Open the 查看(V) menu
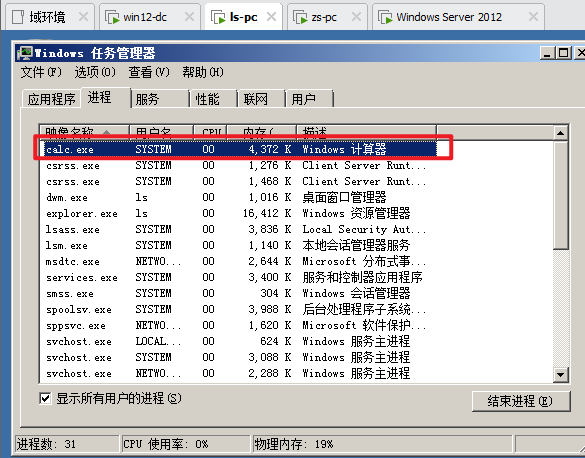Viewport: 585px width, 458px height. [x=149, y=72]
